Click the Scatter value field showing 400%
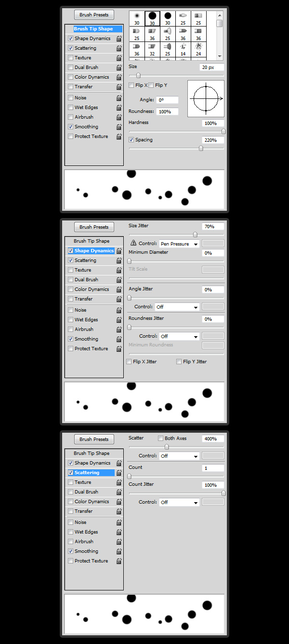The width and height of the screenshot is (289, 644). [213, 439]
